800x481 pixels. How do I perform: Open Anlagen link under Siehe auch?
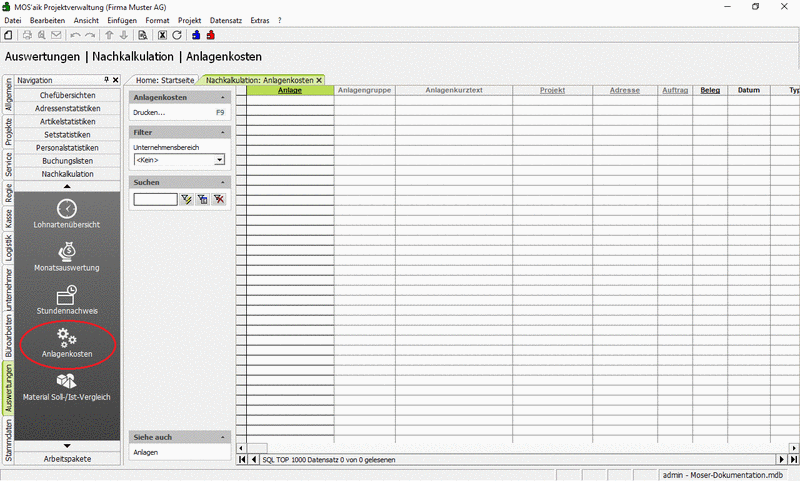(x=146, y=452)
